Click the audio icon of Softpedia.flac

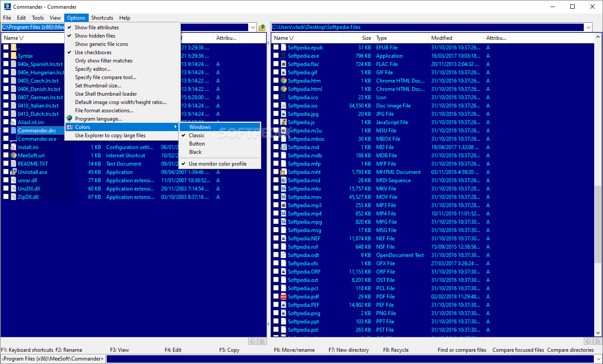click(284, 64)
